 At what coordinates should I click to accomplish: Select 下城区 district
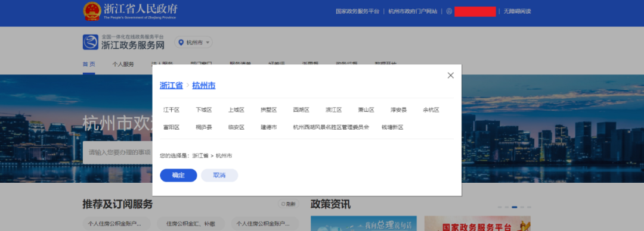(204, 110)
